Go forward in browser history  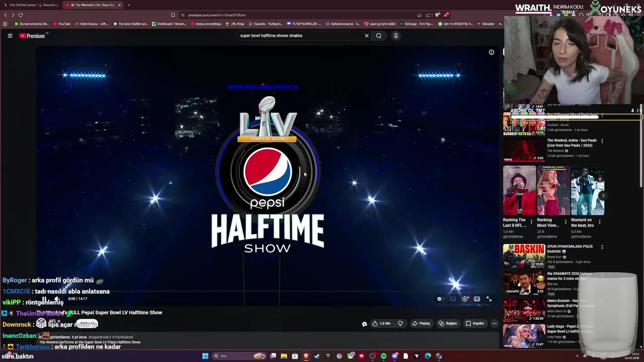(x=13, y=15)
